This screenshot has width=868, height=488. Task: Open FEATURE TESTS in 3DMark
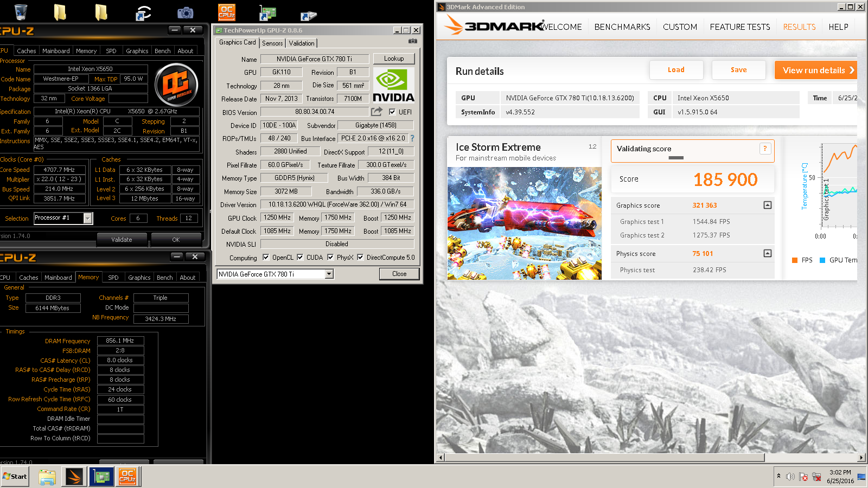tap(740, 27)
